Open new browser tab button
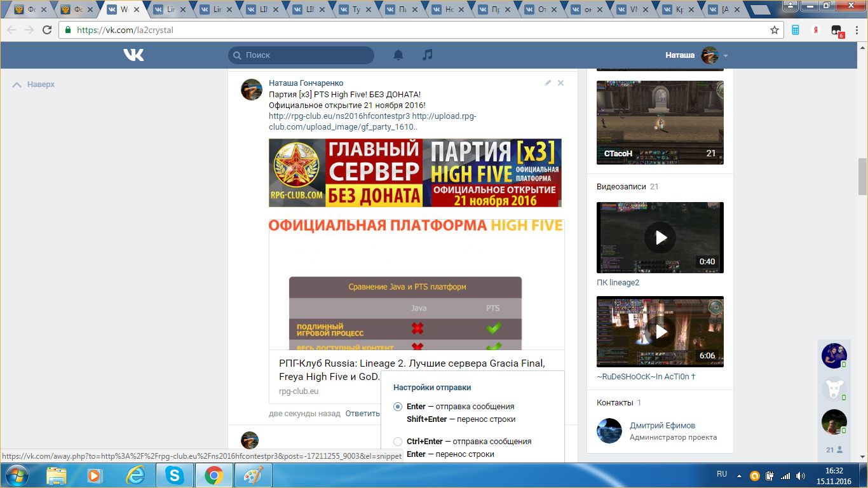 759,10
